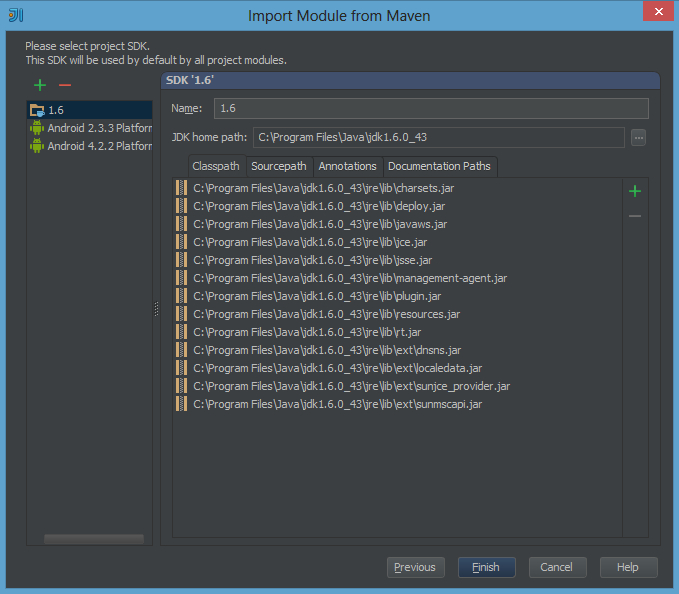679x594 pixels.
Task: Close the Import Module from Maven window
Action: (658, 11)
